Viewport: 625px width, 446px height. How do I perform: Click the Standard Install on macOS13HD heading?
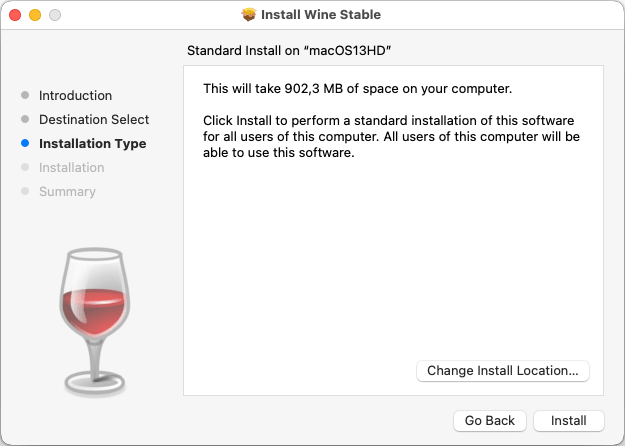pyautogui.click(x=289, y=51)
